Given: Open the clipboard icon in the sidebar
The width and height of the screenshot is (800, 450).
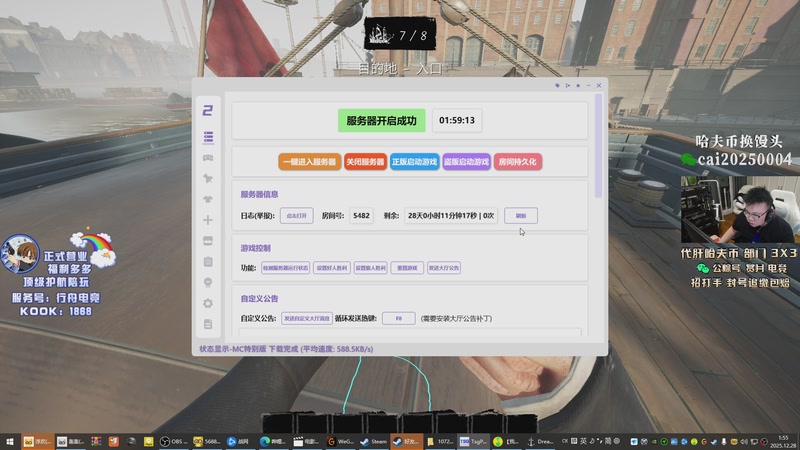Looking at the screenshot, I should pyautogui.click(x=208, y=261).
